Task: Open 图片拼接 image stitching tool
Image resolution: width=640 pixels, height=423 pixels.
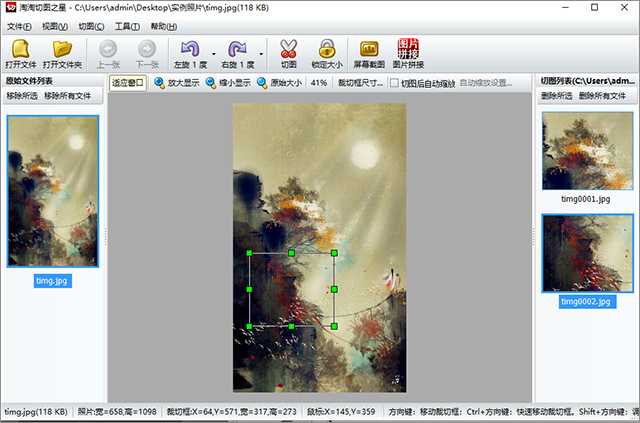Action: coord(408,53)
